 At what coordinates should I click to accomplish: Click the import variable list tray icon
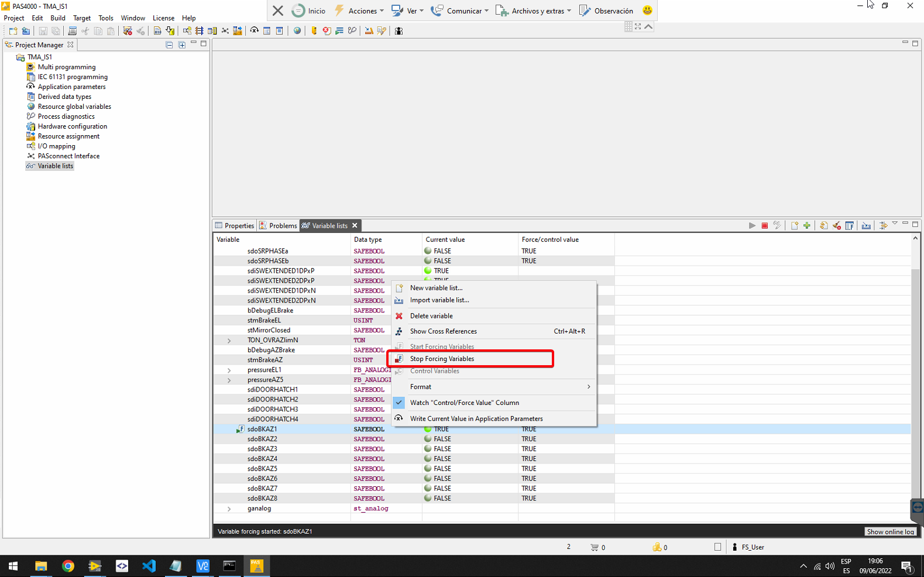(866, 225)
